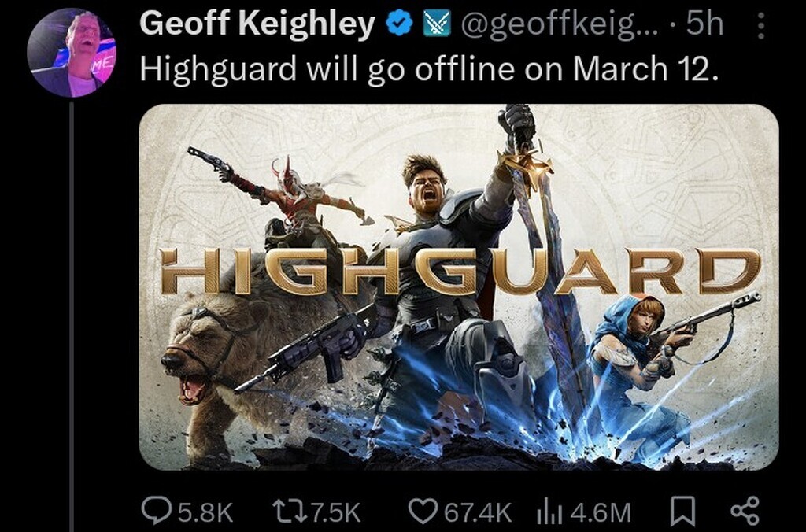This screenshot has width=806, height=532.
Task: Click the 5.8K replies count
Action: coord(205,512)
